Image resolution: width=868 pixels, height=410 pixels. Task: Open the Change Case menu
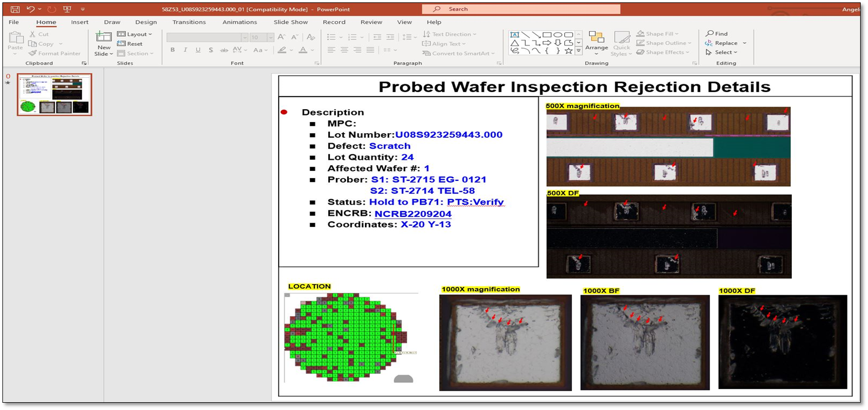point(260,50)
